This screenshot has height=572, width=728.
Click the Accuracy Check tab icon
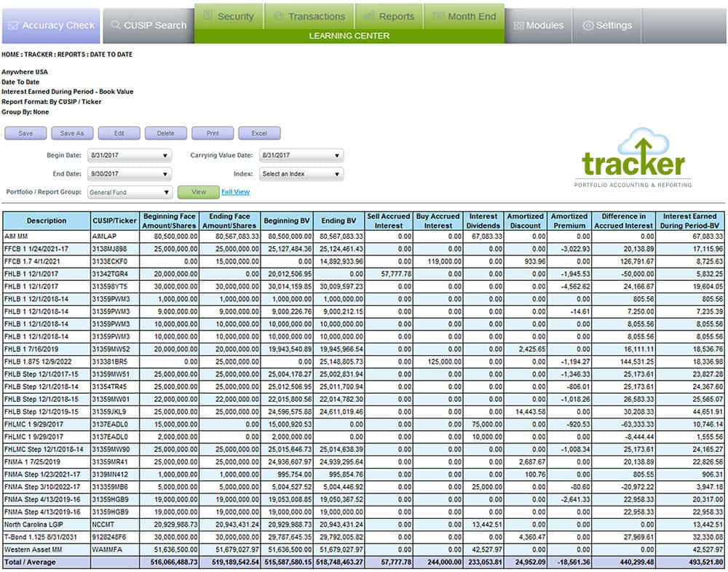pos(12,25)
